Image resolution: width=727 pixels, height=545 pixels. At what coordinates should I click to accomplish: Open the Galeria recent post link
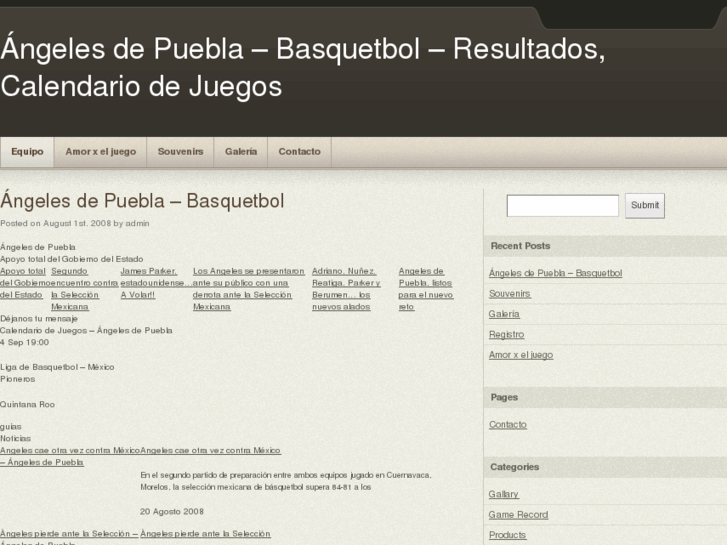tap(504, 314)
